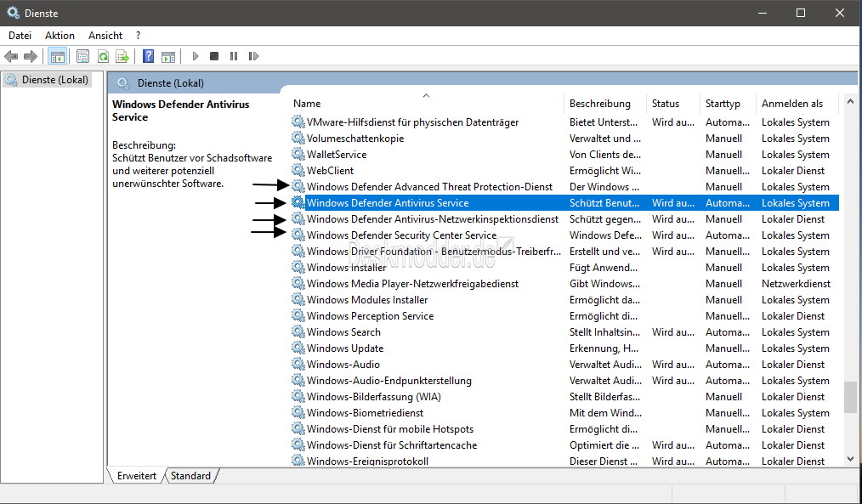The image size is (862, 504).
Task: Click the gear icon next to Windows-Audio
Action: pos(298,365)
